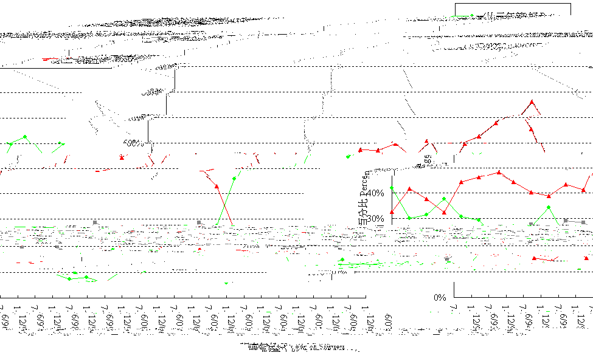
Task: Select the green dot where lines cross mid-chart
Action: (x=234, y=179)
